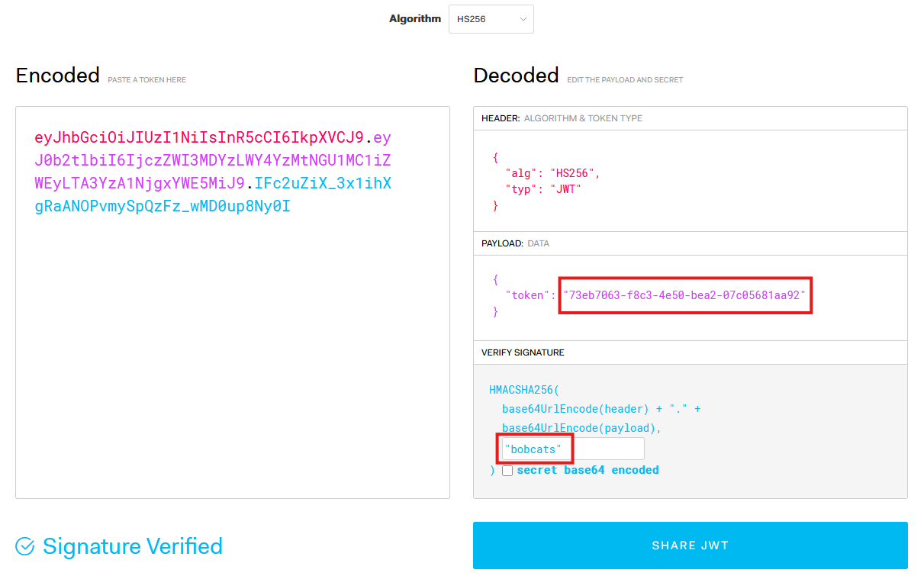Click the SHARE JWT button
Image resolution: width=924 pixels, height=576 pixels.
coord(690,545)
